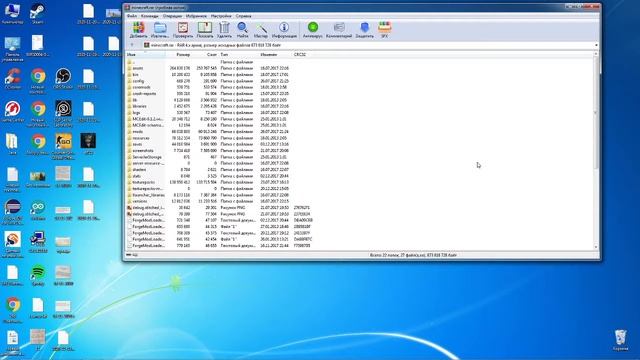Open the Операции menu
Image resolution: width=640 pixels, height=360 pixels.
(x=172, y=16)
